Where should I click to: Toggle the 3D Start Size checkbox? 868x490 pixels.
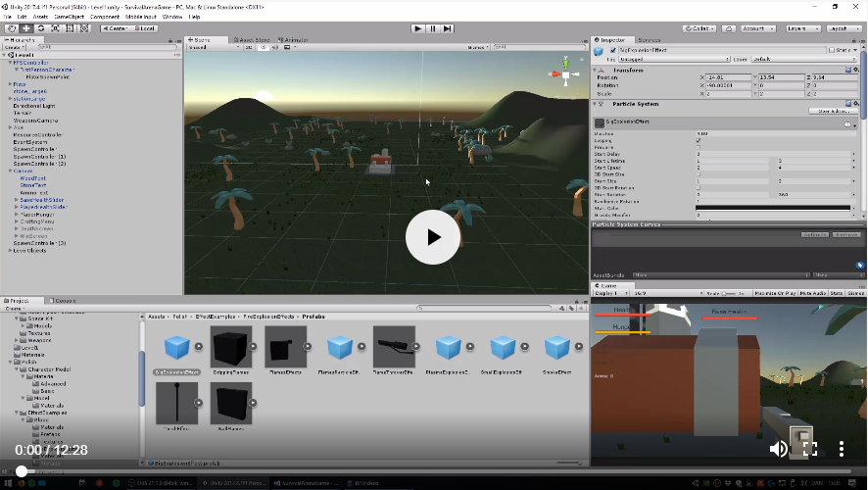click(x=699, y=174)
